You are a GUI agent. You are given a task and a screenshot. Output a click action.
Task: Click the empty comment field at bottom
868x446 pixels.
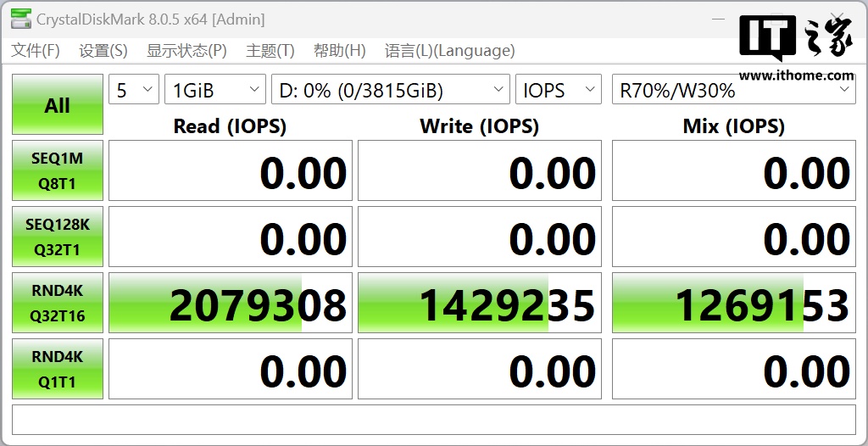pos(433,419)
